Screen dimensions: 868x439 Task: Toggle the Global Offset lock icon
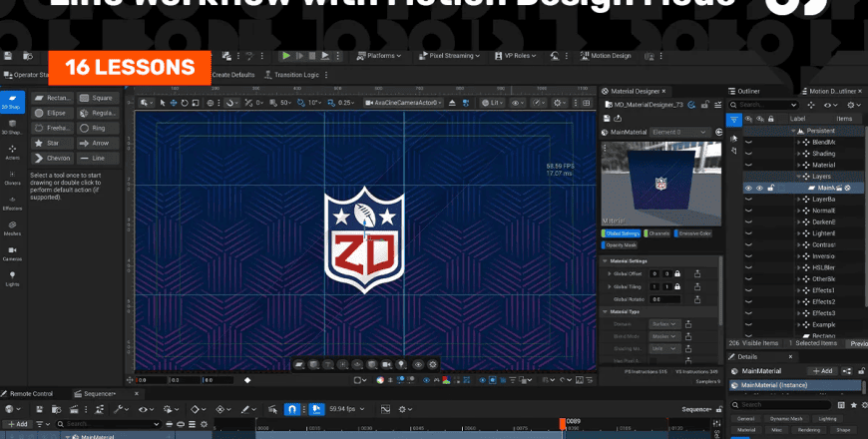[677, 274]
